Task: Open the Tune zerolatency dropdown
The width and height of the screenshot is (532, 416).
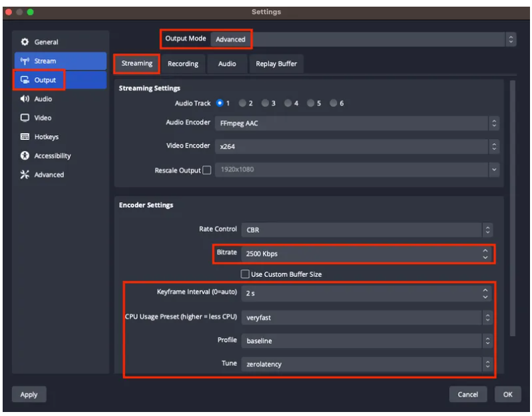Action: point(367,364)
